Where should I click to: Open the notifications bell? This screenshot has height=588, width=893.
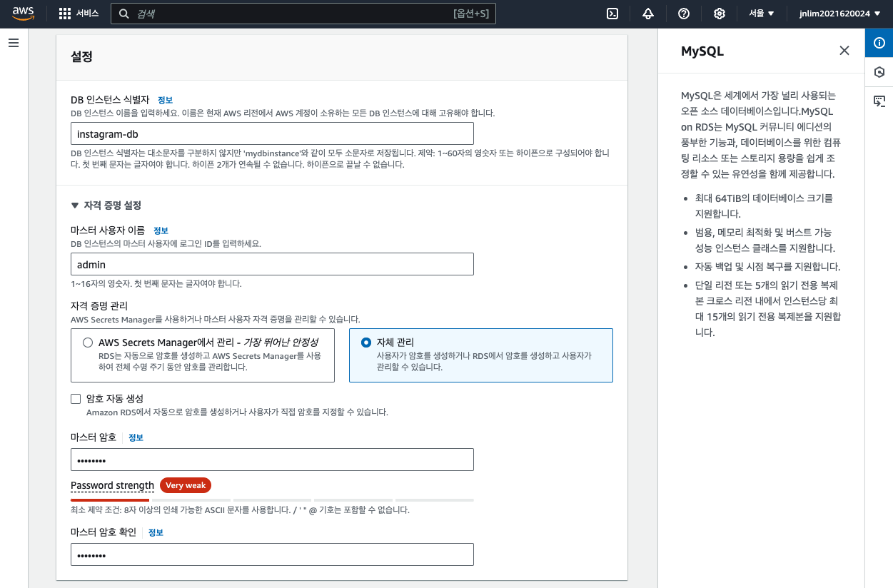point(648,14)
